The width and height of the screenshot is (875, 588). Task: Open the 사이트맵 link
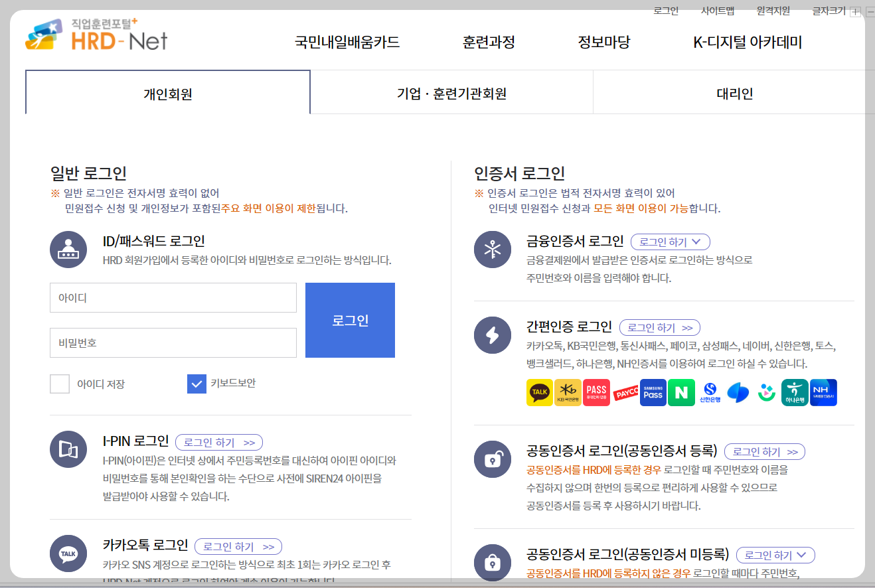coord(718,11)
